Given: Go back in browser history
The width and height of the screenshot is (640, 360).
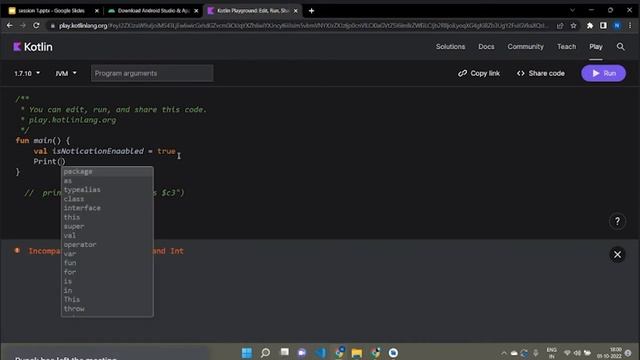Looking at the screenshot, I should (9, 25).
